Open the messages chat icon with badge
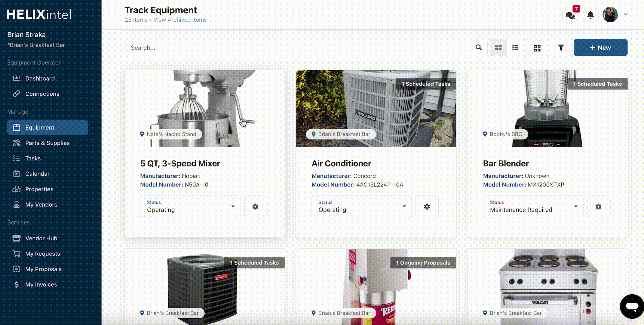 pos(570,15)
